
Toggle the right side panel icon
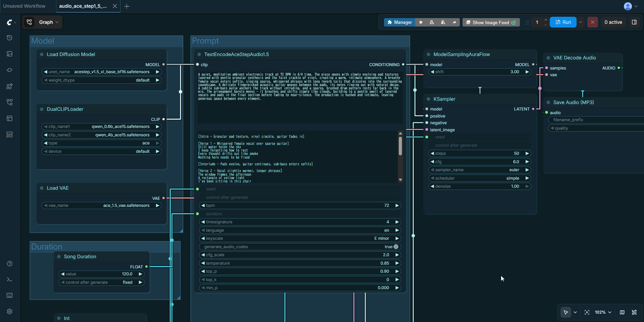(634, 22)
